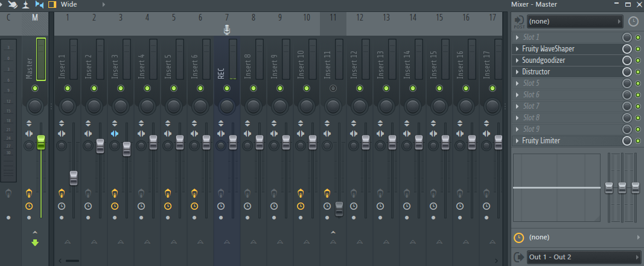Click the Master track pan knob
The image size is (644, 266).
[35, 106]
